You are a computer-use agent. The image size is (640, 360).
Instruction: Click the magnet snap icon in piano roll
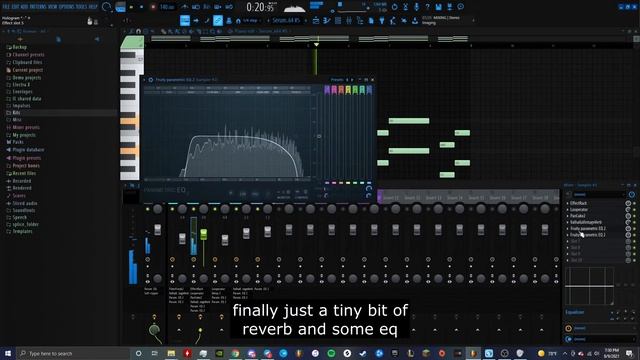tap(138, 31)
